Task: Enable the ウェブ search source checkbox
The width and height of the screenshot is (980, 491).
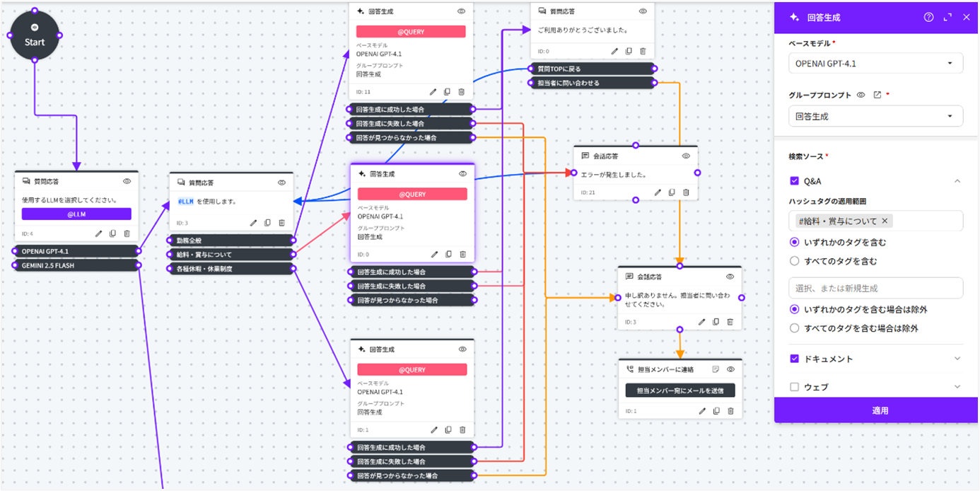Action: tap(794, 387)
